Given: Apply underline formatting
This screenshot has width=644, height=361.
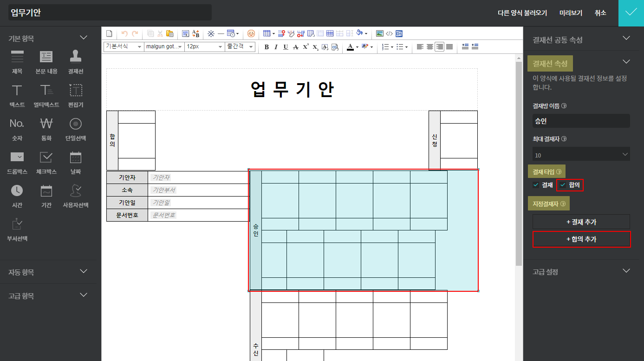Looking at the screenshot, I should [x=286, y=47].
